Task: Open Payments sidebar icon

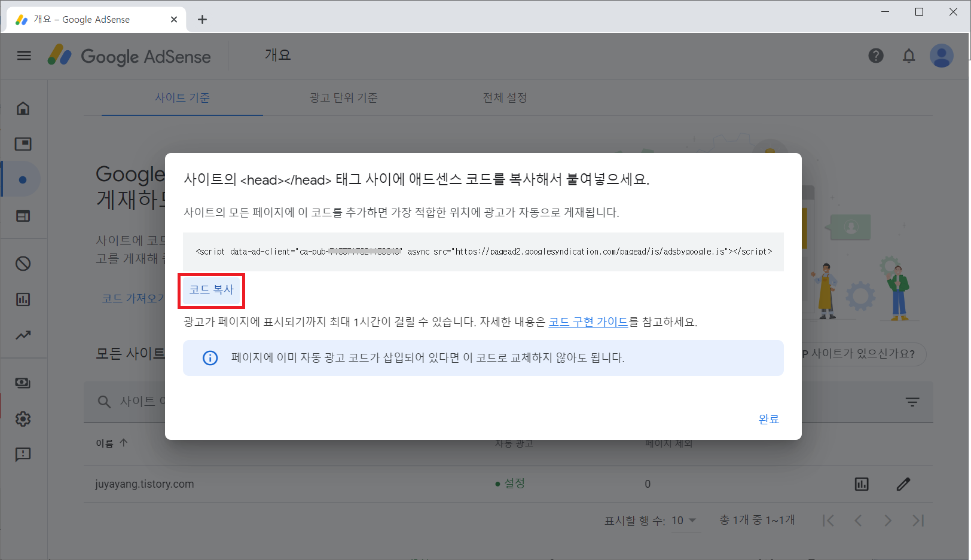Action: click(x=23, y=383)
